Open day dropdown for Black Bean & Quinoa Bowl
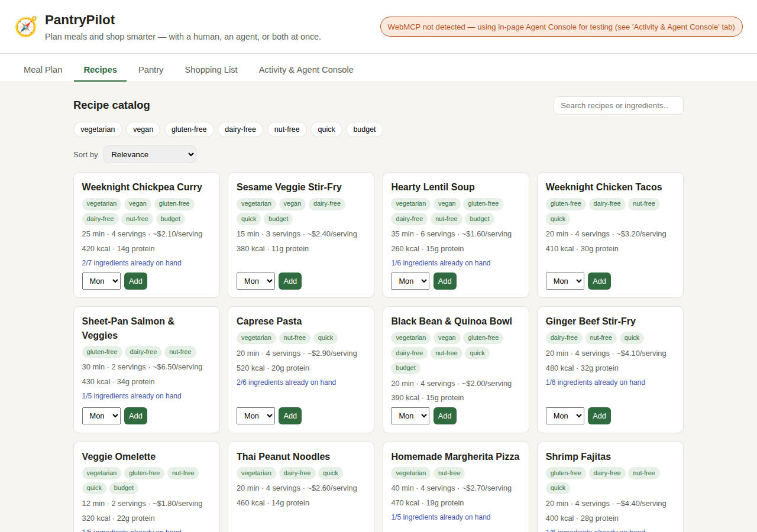Screen dimensions: 757x532 410,416
